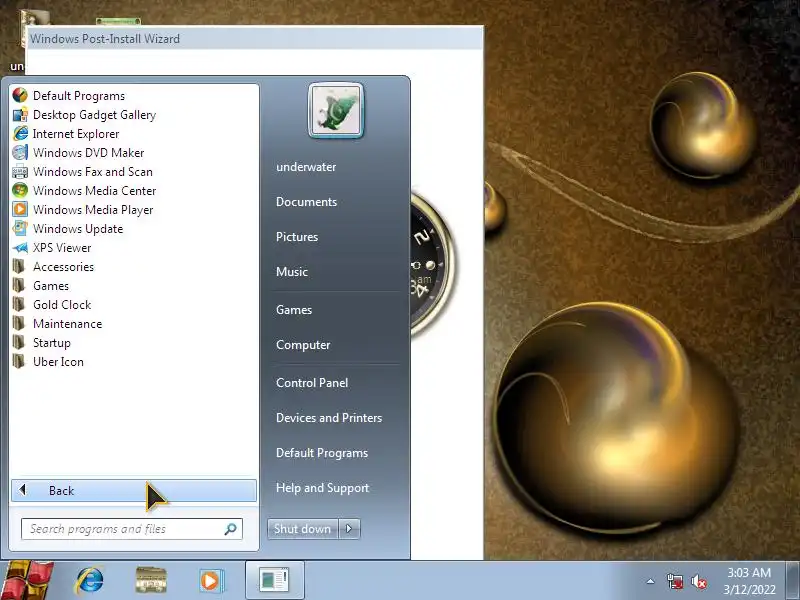The height and width of the screenshot is (600, 800).
Task: Open the underwater user folder
Action: [306, 167]
